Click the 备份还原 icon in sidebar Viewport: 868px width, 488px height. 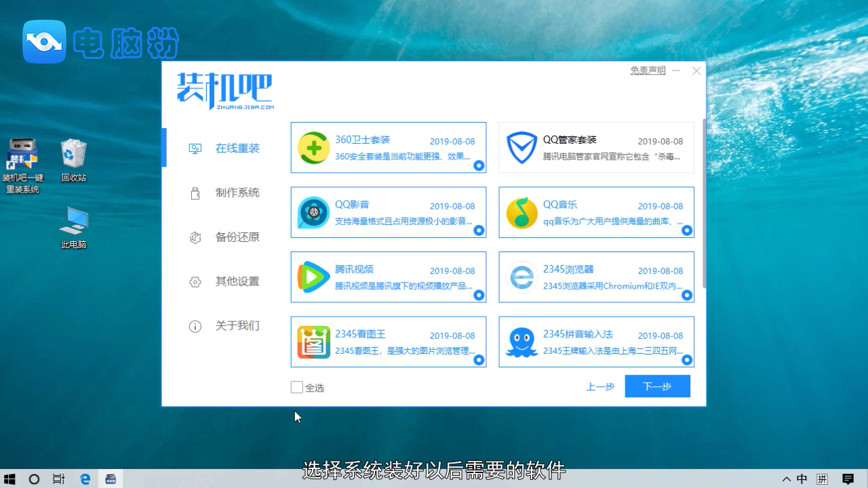(195, 237)
